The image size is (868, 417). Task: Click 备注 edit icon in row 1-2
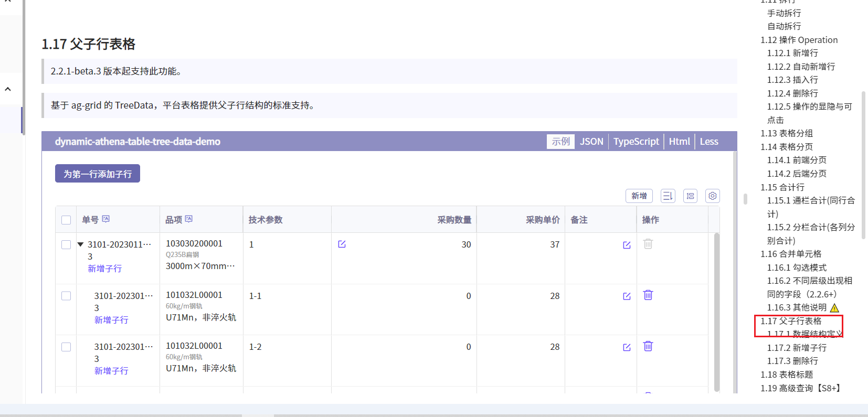tap(627, 347)
